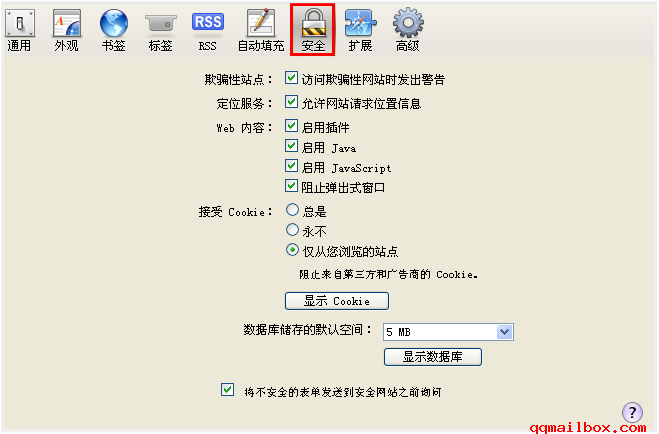Select the 总是 cookie radio option

click(293, 210)
